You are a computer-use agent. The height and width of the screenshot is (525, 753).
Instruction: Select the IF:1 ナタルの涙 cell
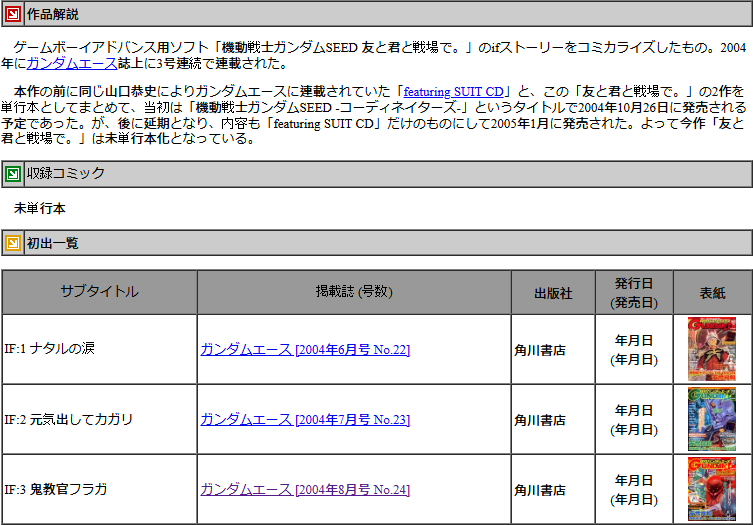[99, 349]
